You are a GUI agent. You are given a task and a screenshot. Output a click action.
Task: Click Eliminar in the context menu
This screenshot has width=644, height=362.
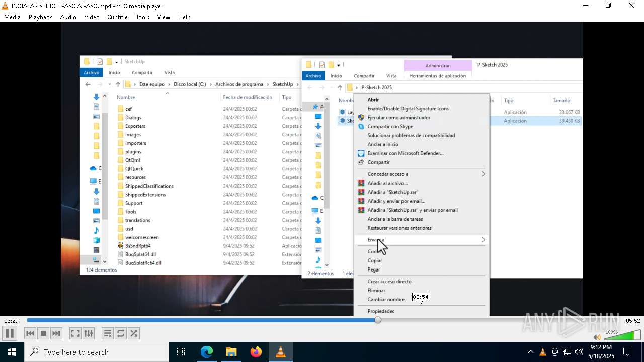coord(376,291)
